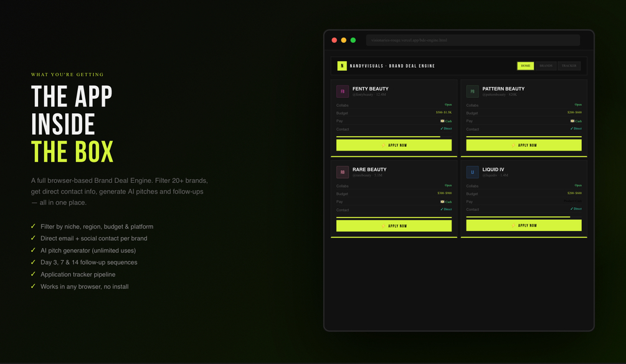Switch to the TRACKER tab
Viewport: 626px width, 364px height.
pyautogui.click(x=569, y=66)
